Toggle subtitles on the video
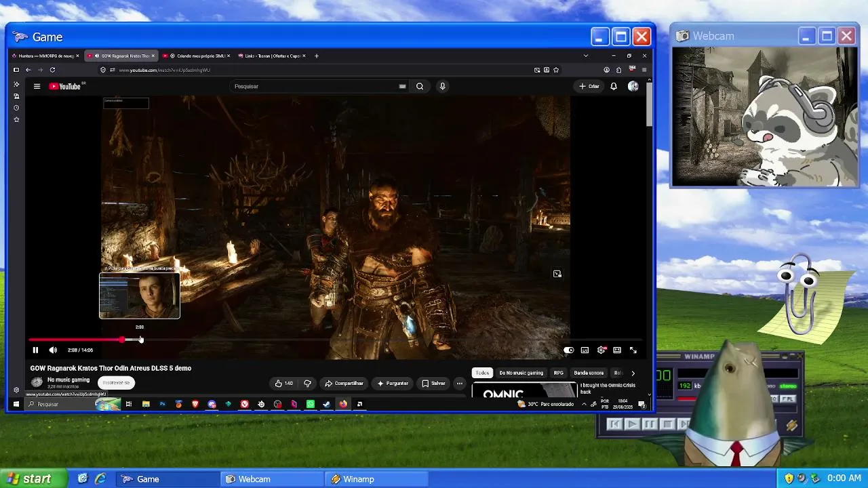868x488 pixels. pyautogui.click(x=585, y=350)
